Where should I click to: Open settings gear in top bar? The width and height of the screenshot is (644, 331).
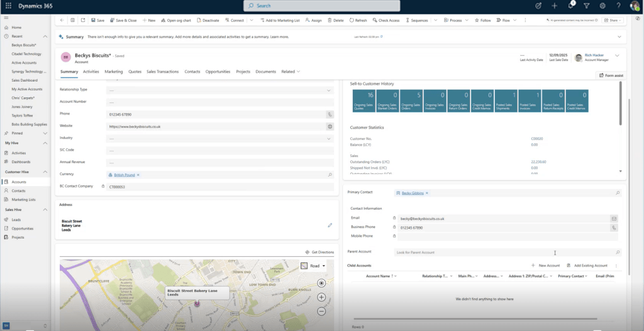coord(602,6)
